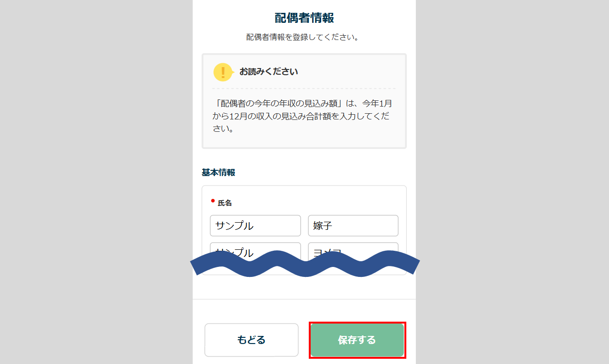
Task: Click the blank area below the name box
Action: [304, 287]
